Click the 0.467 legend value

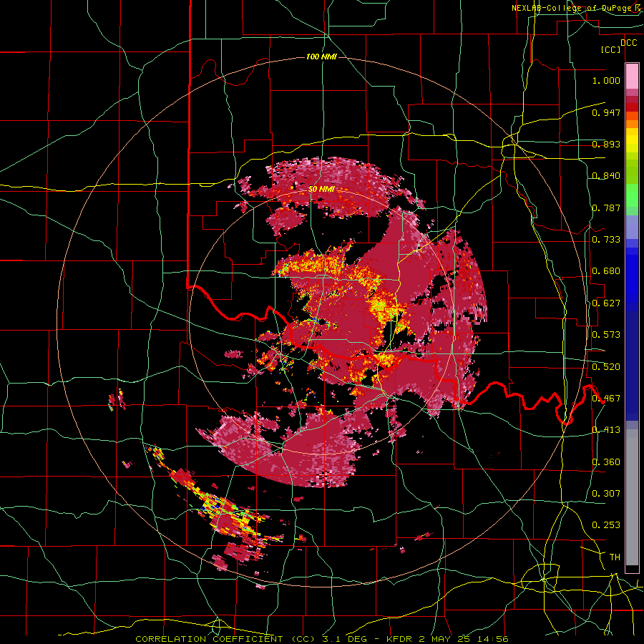coord(606,399)
